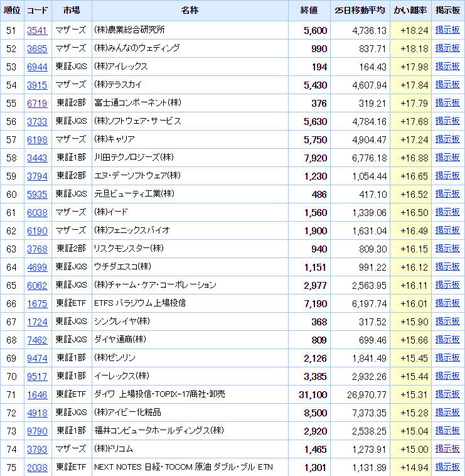
Task: Open stock code 3541 link
Action: (37, 31)
